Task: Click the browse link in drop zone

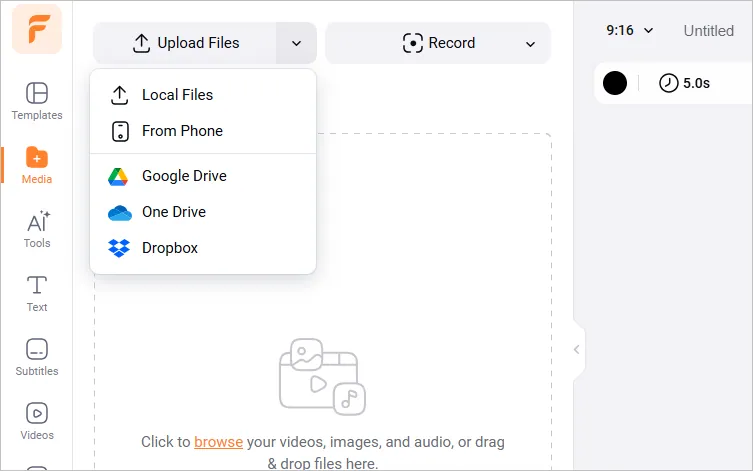Action: 219,442
